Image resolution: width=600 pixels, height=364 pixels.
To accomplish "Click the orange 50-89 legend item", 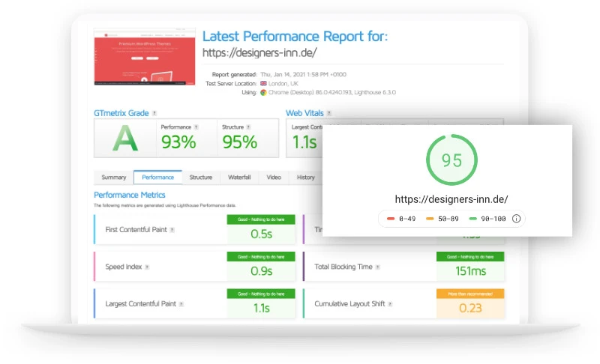I will (442, 219).
